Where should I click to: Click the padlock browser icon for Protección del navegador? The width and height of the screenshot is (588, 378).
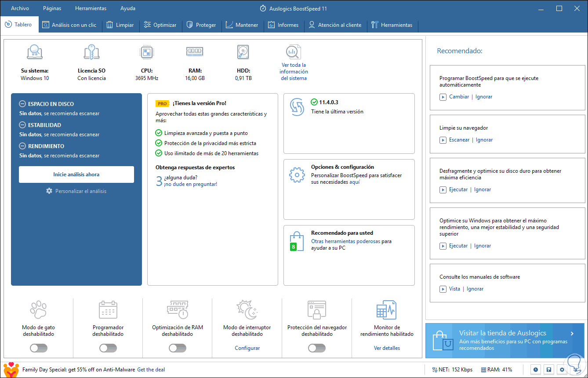click(316, 309)
